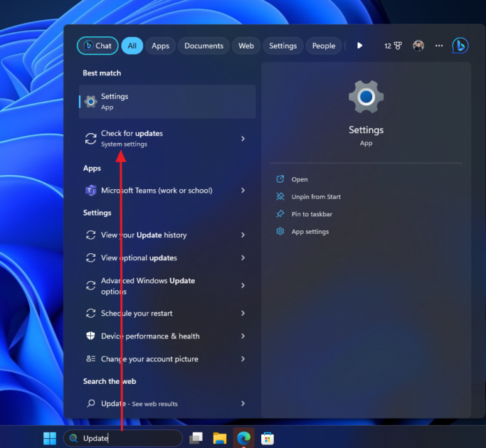Image resolution: width=486 pixels, height=448 pixels.
Task: Click the Open launch icon in preview pane
Action: pyautogui.click(x=280, y=179)
